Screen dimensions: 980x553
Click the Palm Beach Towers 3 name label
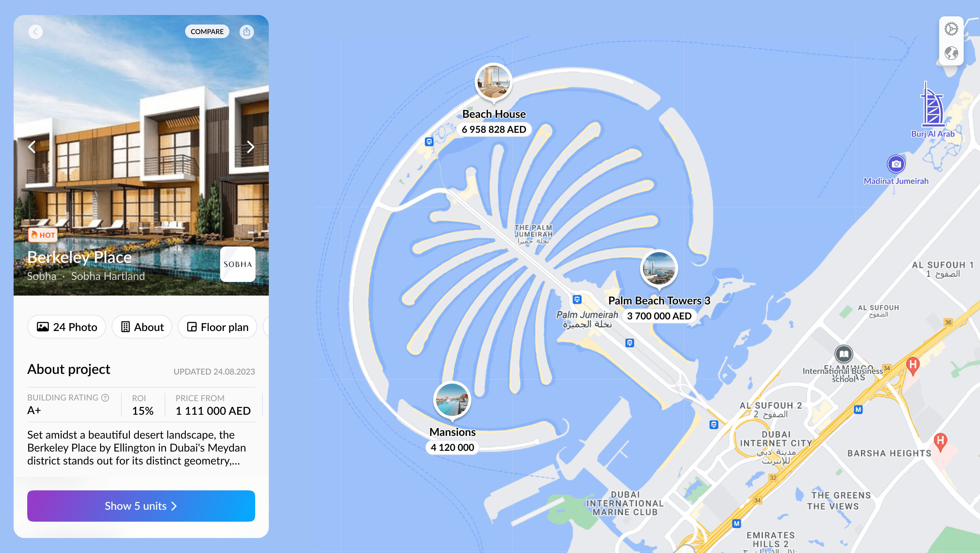pyautogui.click(x=659, y=301)
